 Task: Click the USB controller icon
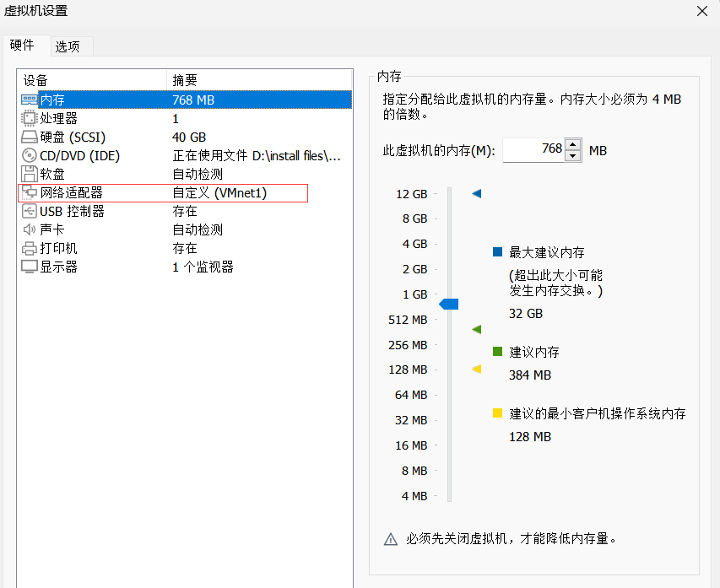(30, 211)
